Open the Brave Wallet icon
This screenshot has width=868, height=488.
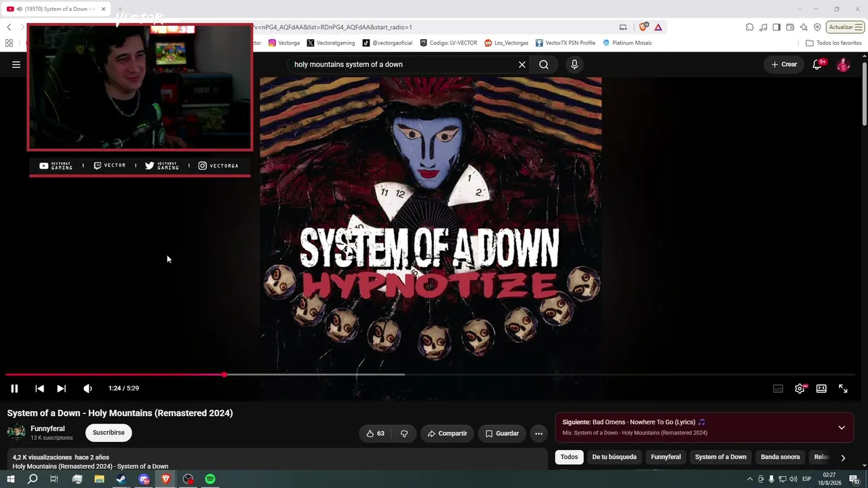point(790,27)
